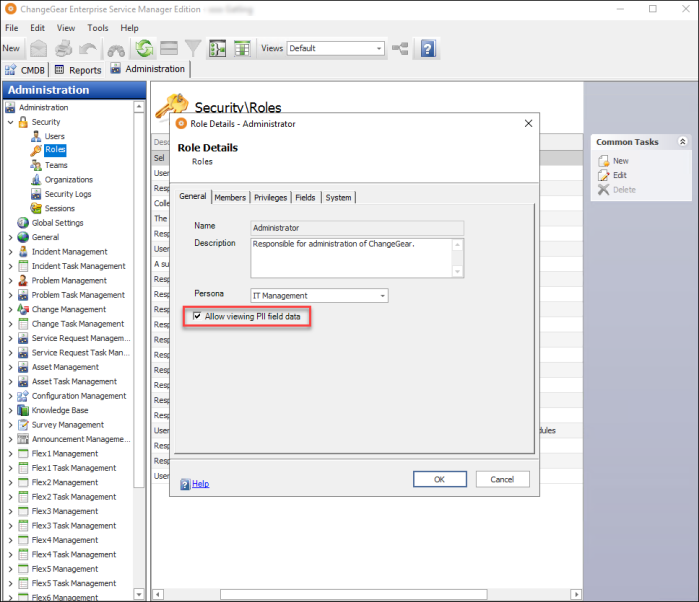Click the Description text area
Screen dimensions: 699x602
[x=352, y=258]
